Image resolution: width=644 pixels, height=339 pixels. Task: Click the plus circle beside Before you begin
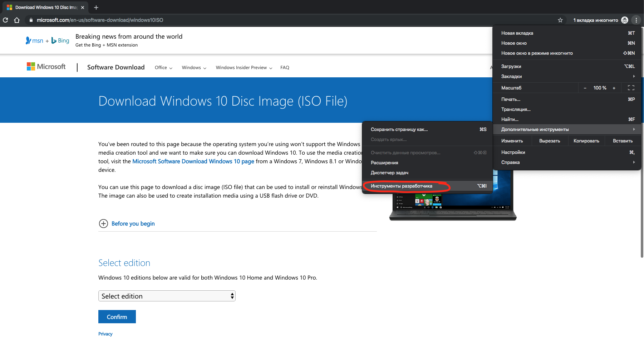pos(103,223)
